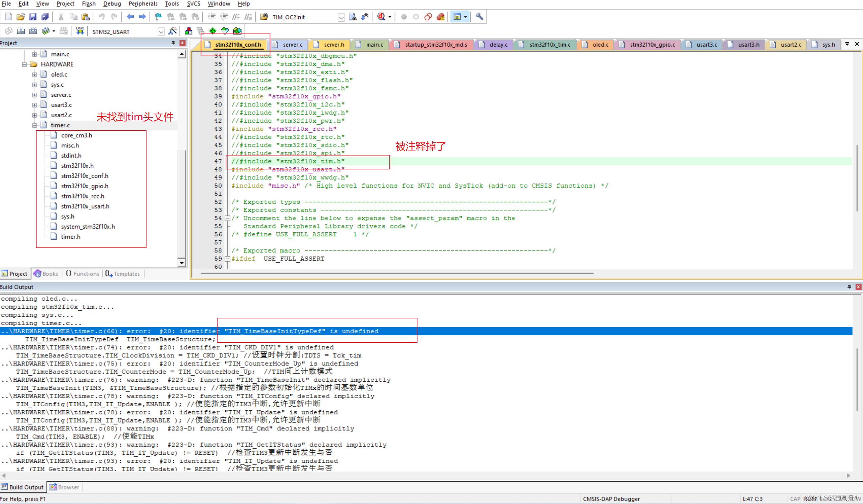
Task: Switch to the Functions panel tab
Action: pyautogui.click(x=83, y=274)
